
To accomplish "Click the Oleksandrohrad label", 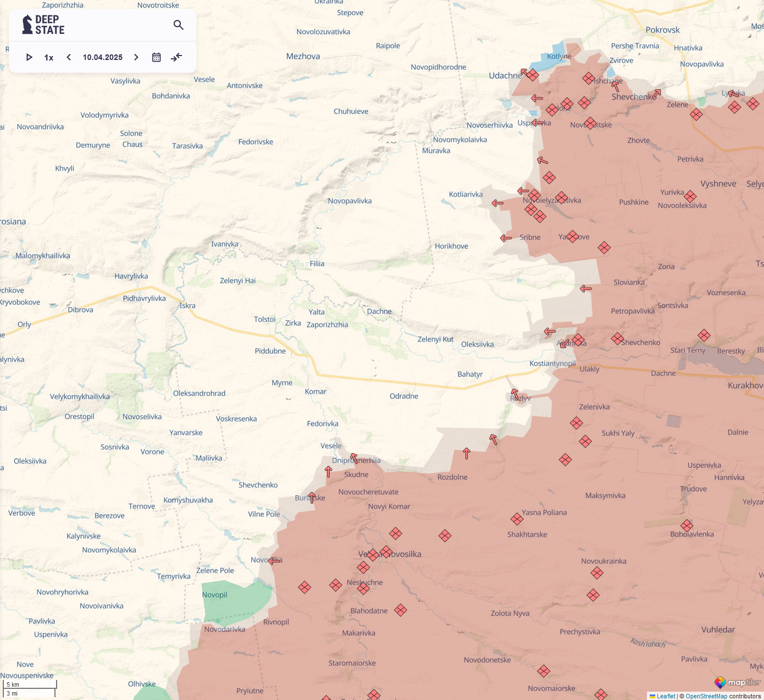I will 199,393.
